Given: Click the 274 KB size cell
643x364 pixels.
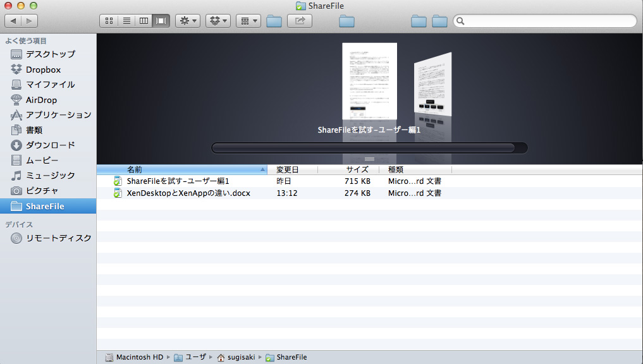Looking at the screenshot, I should click(358, 193).
